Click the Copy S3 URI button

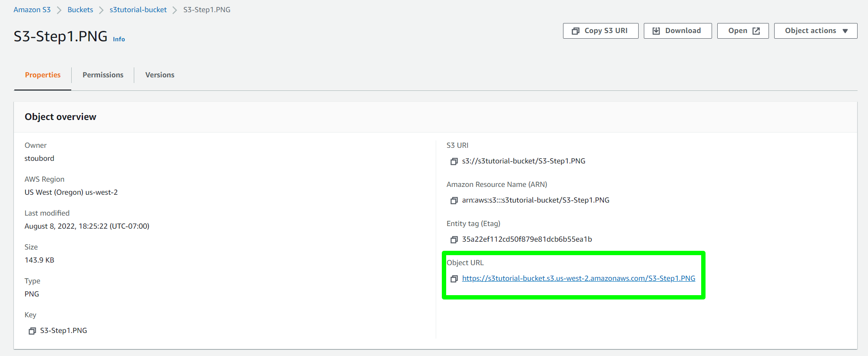600,31
